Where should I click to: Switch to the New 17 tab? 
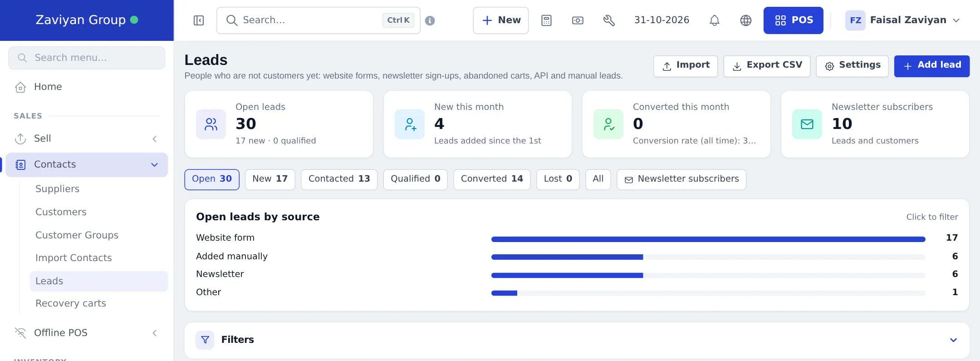coord(270,179)
